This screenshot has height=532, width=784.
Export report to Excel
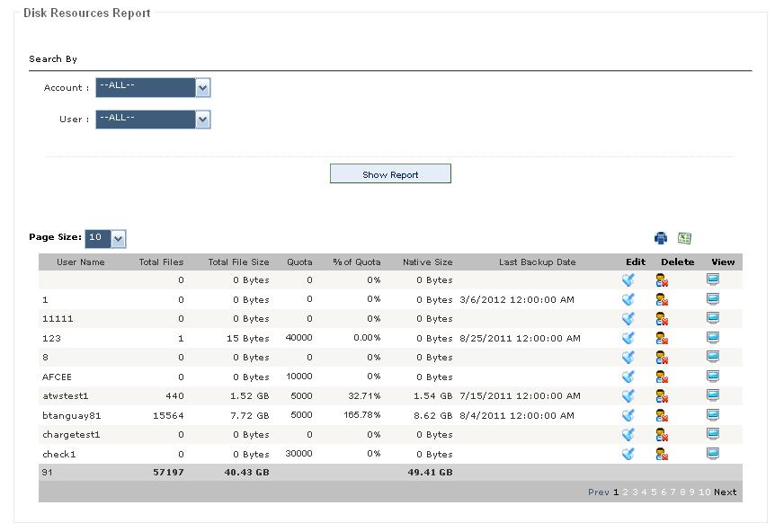(x=684, y=238)
